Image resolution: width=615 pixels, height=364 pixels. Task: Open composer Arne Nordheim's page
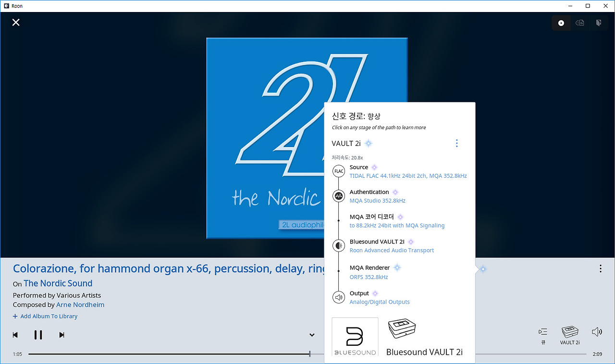click(x=80, y=304)
